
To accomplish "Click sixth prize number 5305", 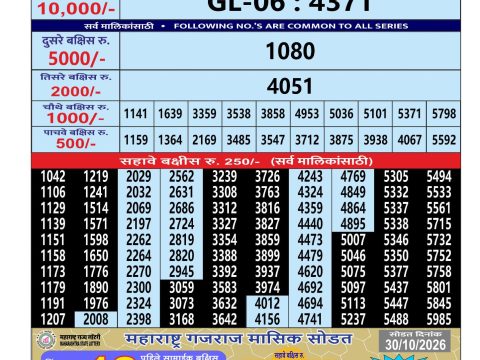I will (x=396, y=176).
